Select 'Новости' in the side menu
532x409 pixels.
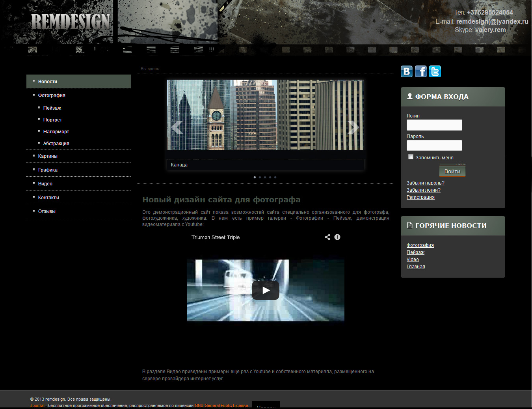pos(79,82)
